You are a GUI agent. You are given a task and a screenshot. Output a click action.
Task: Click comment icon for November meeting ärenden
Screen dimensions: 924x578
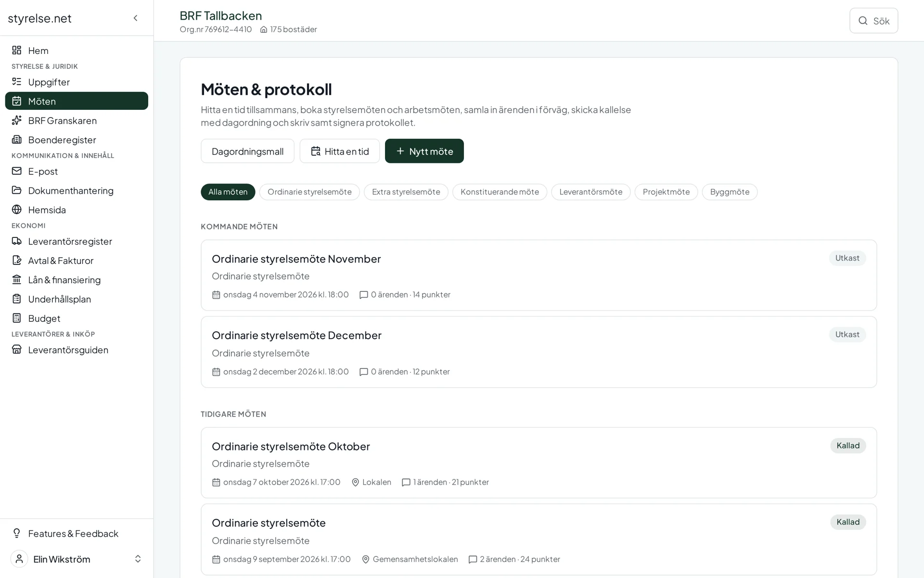[x=364, y=295]
